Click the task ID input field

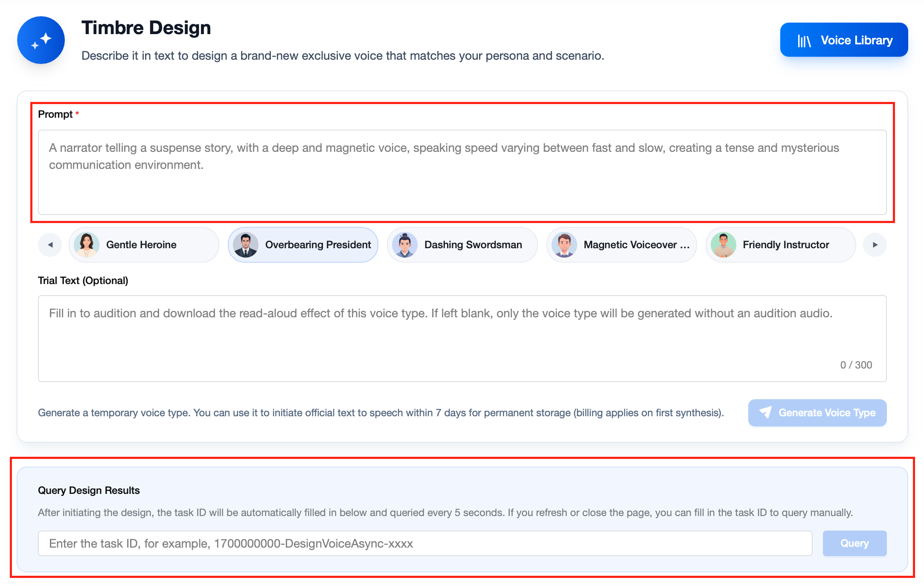425,543
